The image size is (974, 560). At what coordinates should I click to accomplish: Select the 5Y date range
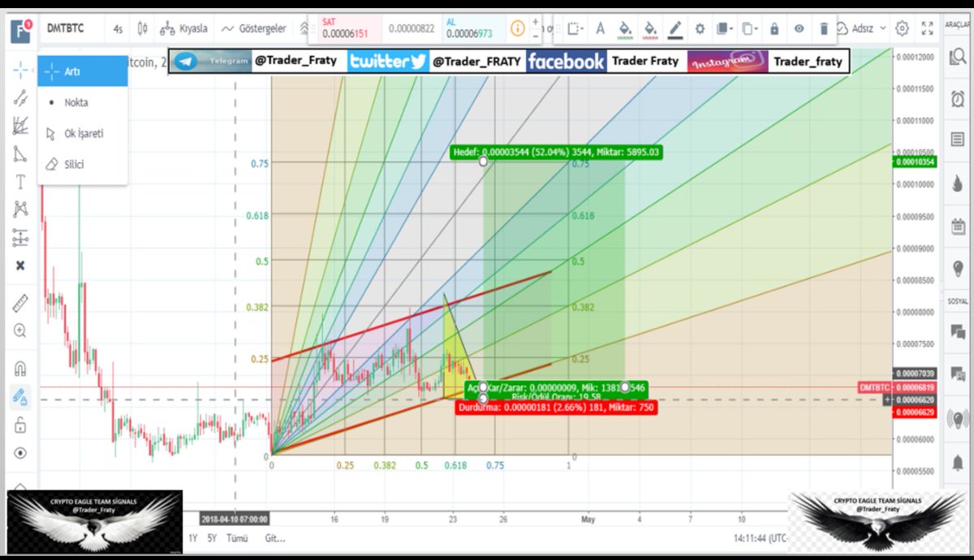212,538
